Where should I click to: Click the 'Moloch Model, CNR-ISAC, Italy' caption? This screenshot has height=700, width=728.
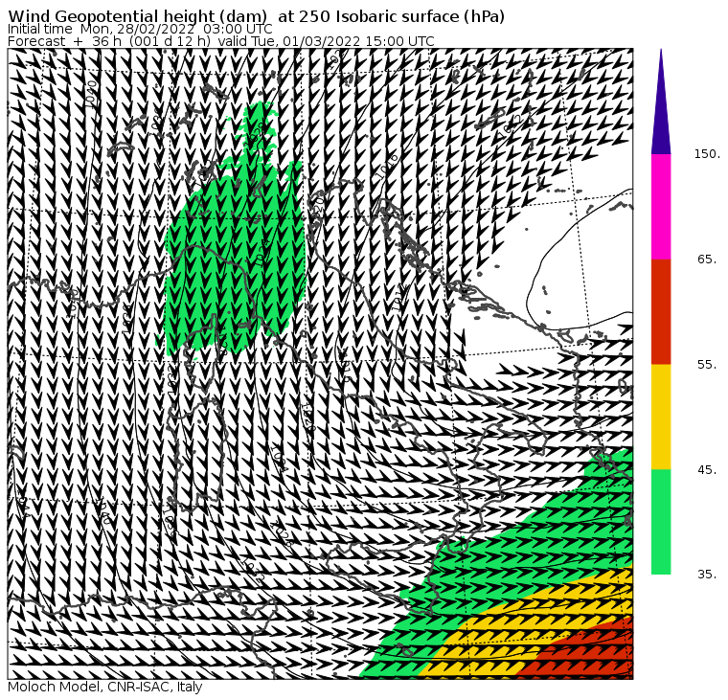tap(105, 687)
